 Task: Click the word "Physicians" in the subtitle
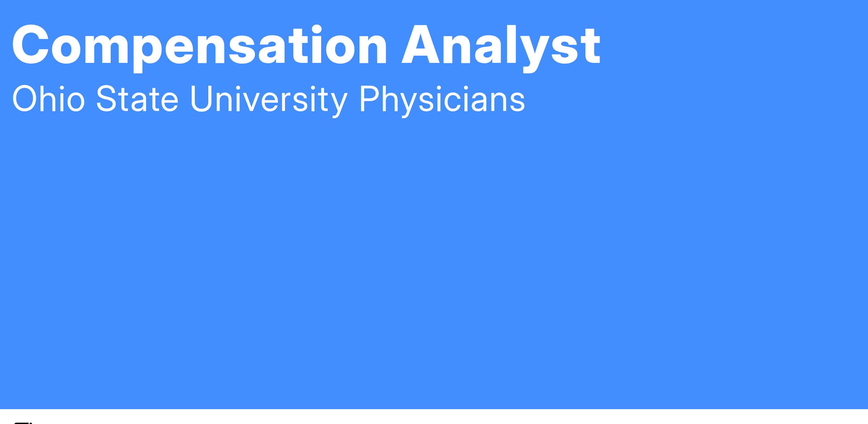click(442, 99)
